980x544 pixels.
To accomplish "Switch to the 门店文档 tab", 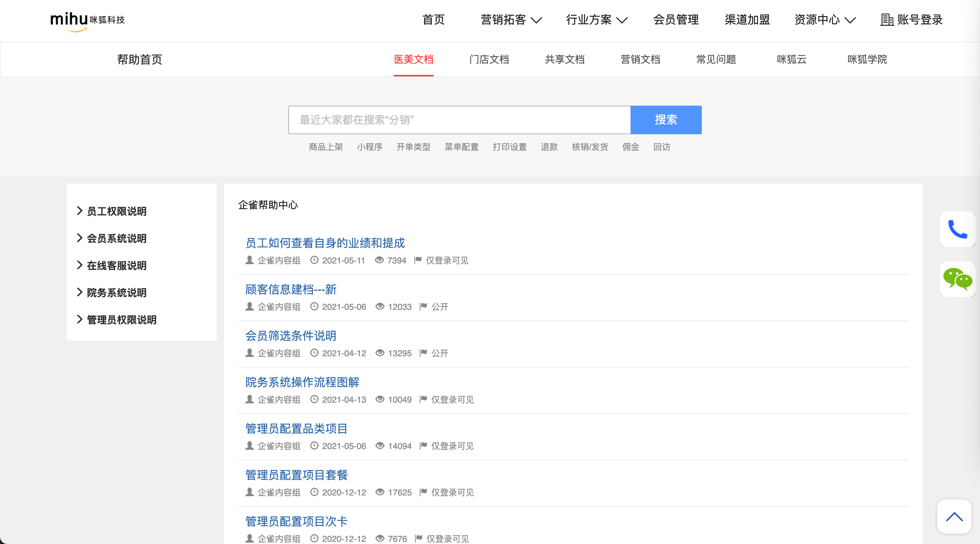I will click(489, 59).
